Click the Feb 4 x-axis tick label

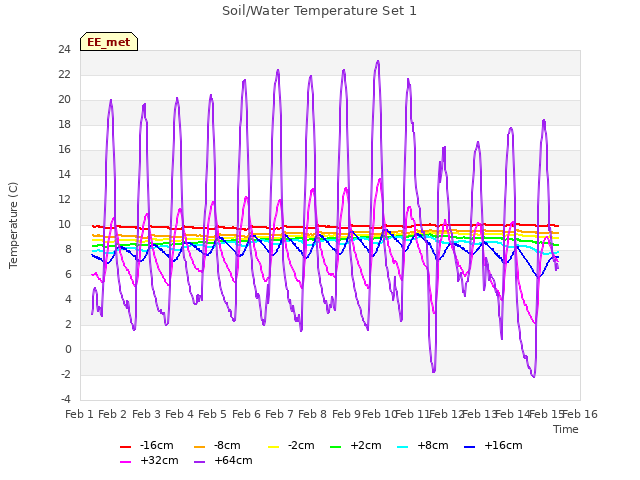coord(179,414)
